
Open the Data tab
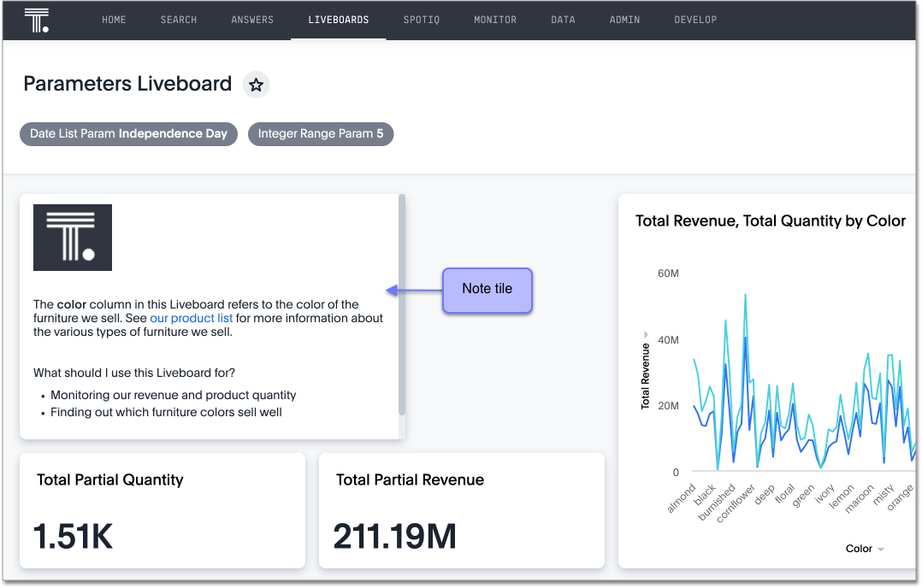coord(563,20)
